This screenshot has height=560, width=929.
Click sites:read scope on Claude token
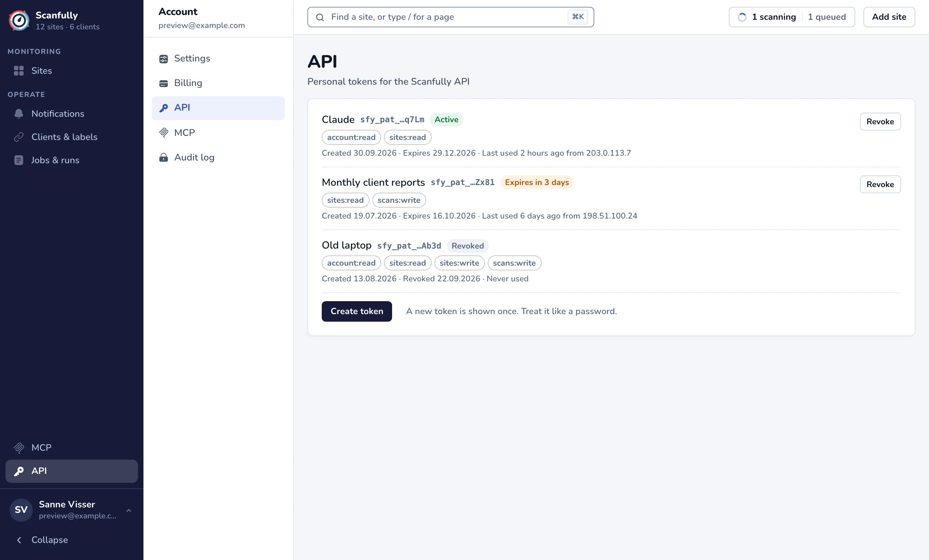pos(407,137)
